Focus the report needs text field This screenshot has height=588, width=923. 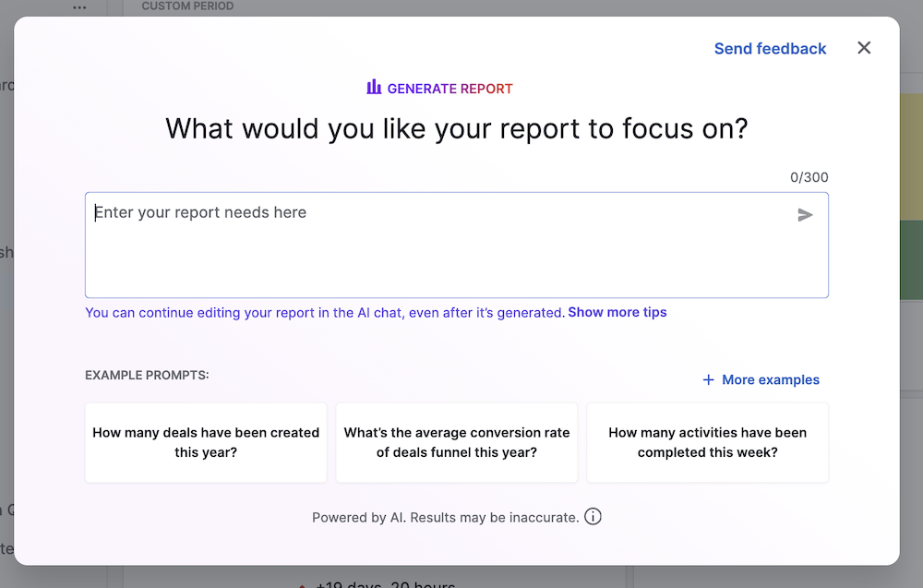[457, 245]
